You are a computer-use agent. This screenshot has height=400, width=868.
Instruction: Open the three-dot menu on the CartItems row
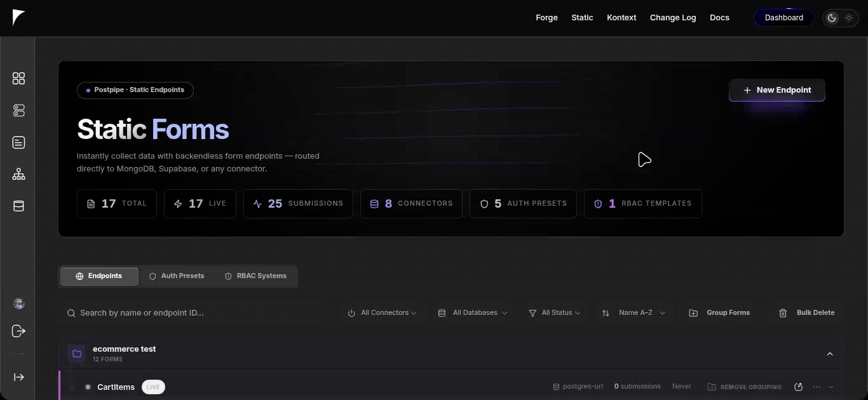pyautogui.click(x=817, y=387)
